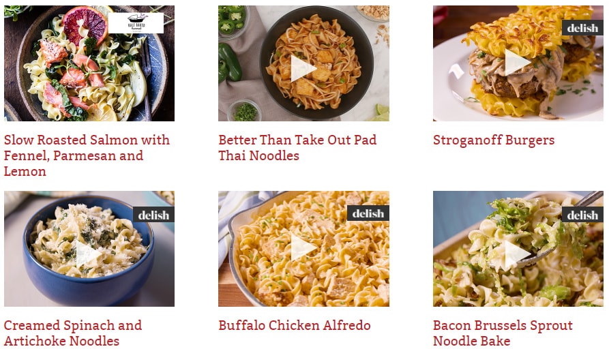Play the Creamed Spinach Artichoke Noodles video
This screenshot has height=364, width=609.
(88, 254)
